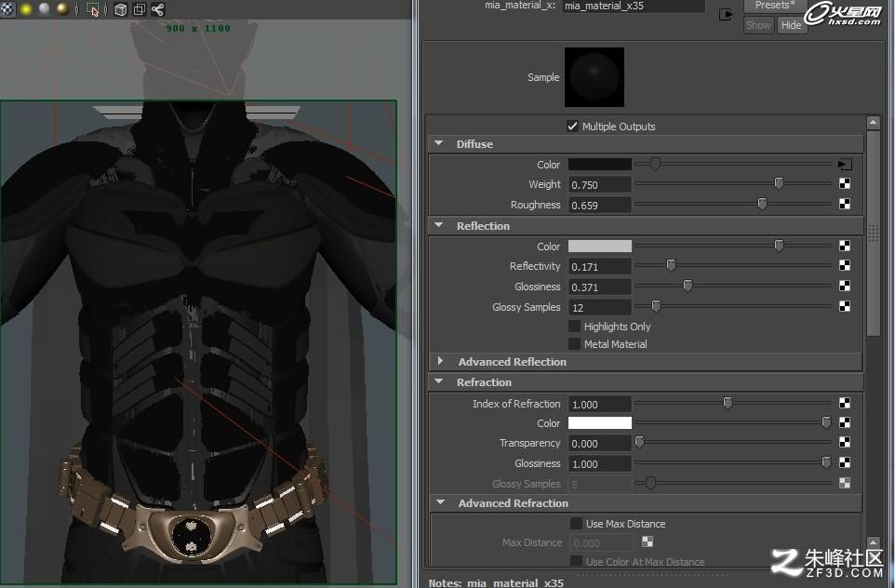
Task: Toggle the checkered textured display sphere icon
Action: (7, 9)
